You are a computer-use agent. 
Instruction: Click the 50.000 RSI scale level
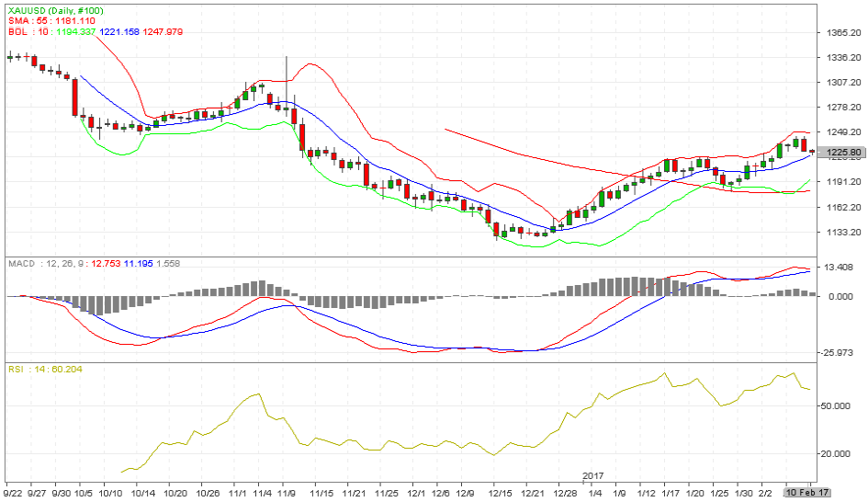841,405
